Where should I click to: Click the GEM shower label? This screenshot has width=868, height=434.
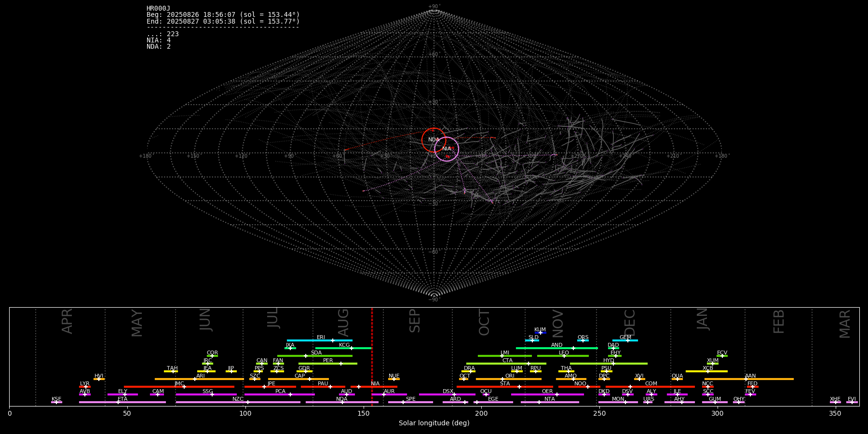click(625, 337)
